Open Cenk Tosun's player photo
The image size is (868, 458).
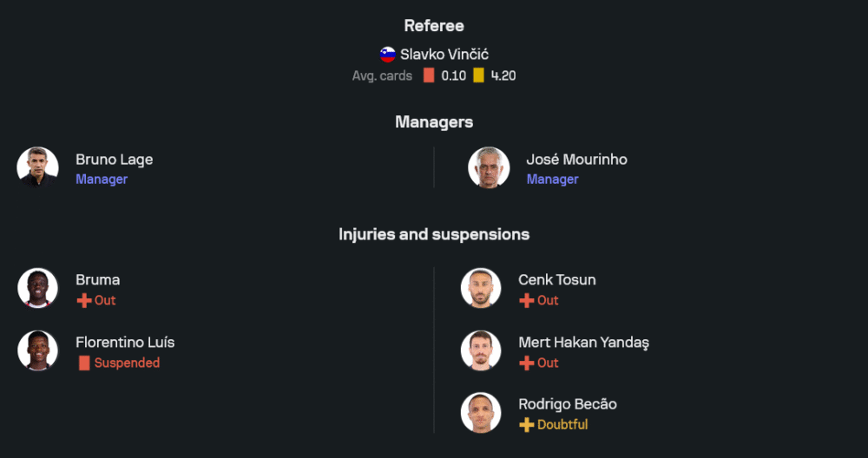point(481,288)
